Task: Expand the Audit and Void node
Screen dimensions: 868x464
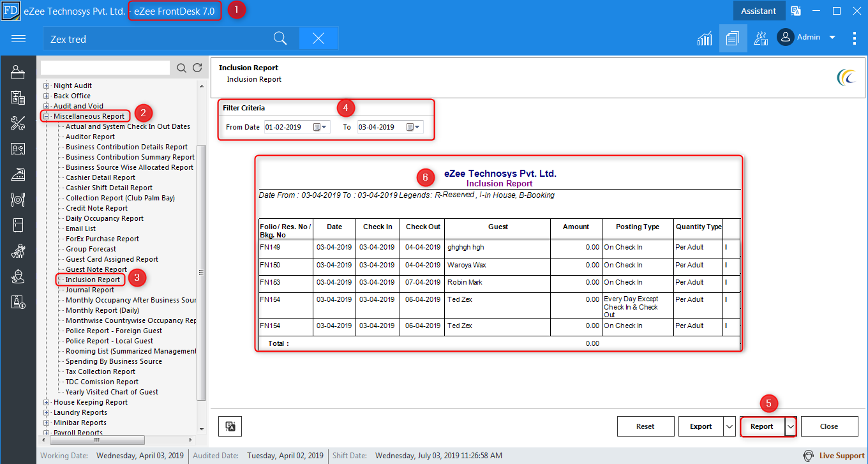Action: coord(47,106)
